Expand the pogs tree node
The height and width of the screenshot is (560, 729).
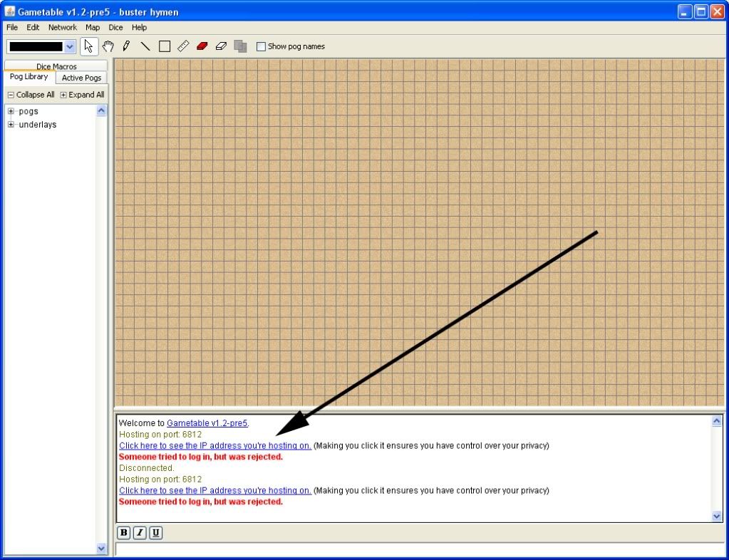[x=11, y=111]
